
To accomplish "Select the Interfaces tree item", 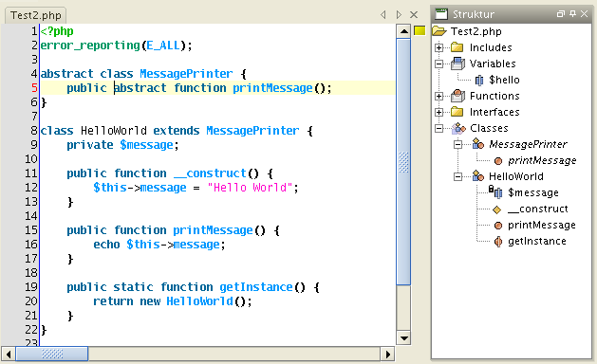I will click(x=494, y=112).
